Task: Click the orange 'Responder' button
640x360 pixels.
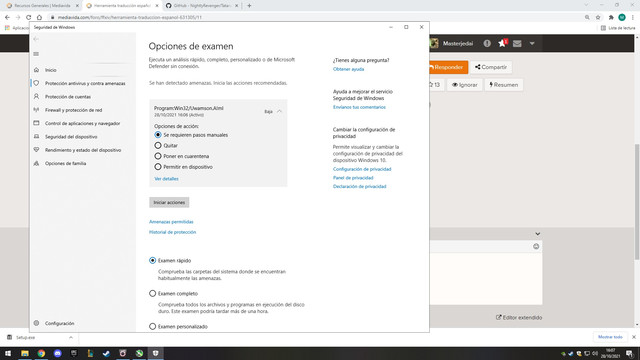Action: point(449,67)
